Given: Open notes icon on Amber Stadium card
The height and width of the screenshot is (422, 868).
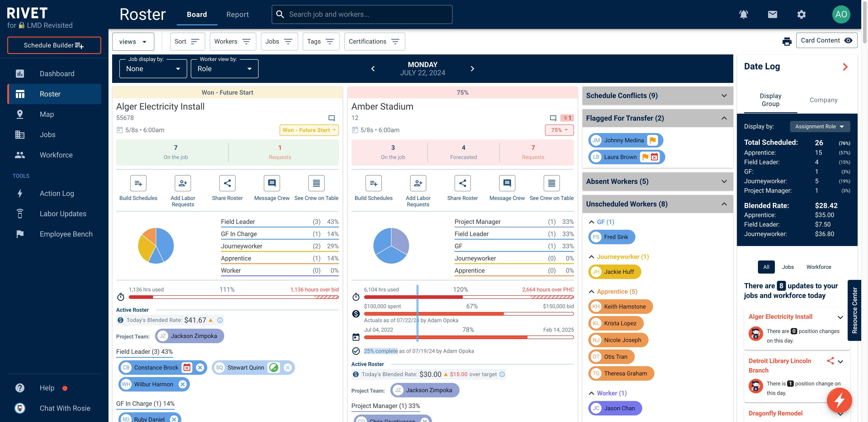Looking at the screenshot, I should click(x=553, y=118).
